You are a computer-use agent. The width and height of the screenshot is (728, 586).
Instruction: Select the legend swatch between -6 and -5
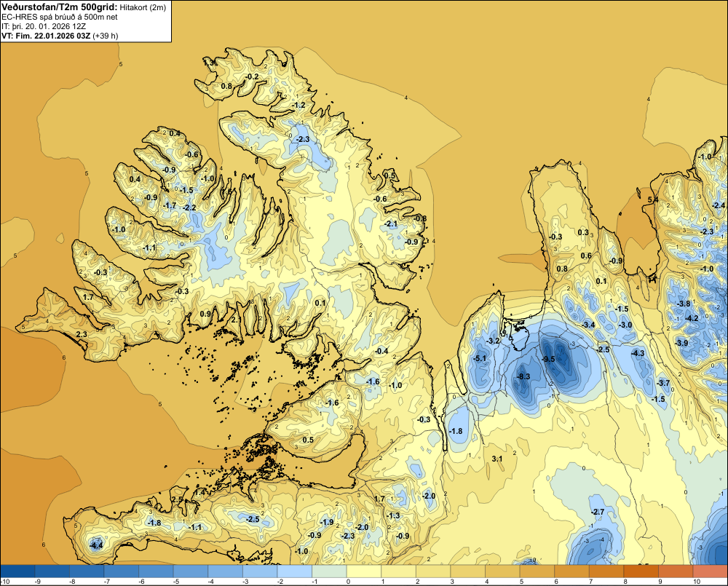point(156,571)
